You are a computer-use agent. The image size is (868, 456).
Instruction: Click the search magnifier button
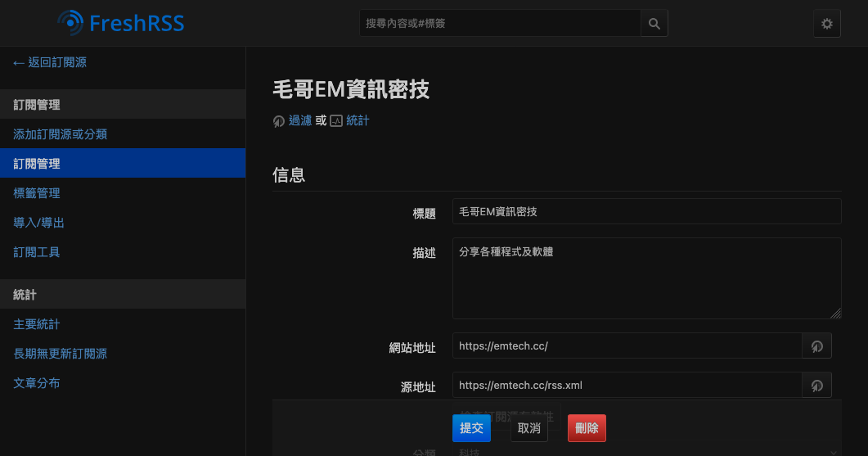(x=654, y=23)
